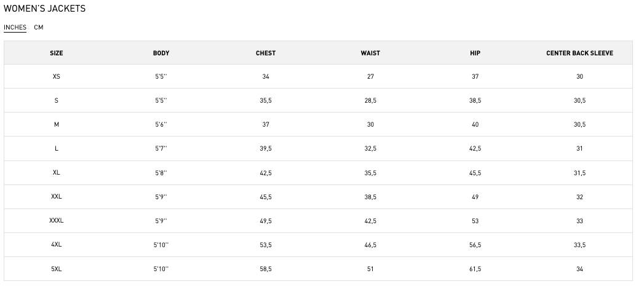The width and height of the screenshot is (644, 289).
Task: Select the INCHES units tab
Action: tap(15, 27)
